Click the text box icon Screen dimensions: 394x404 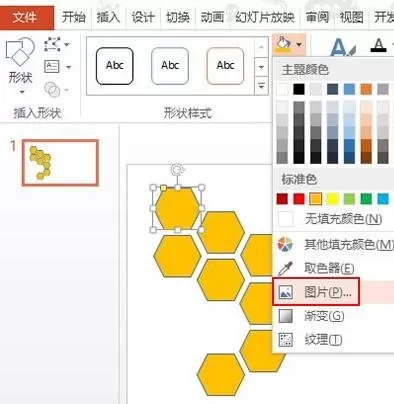52,67
